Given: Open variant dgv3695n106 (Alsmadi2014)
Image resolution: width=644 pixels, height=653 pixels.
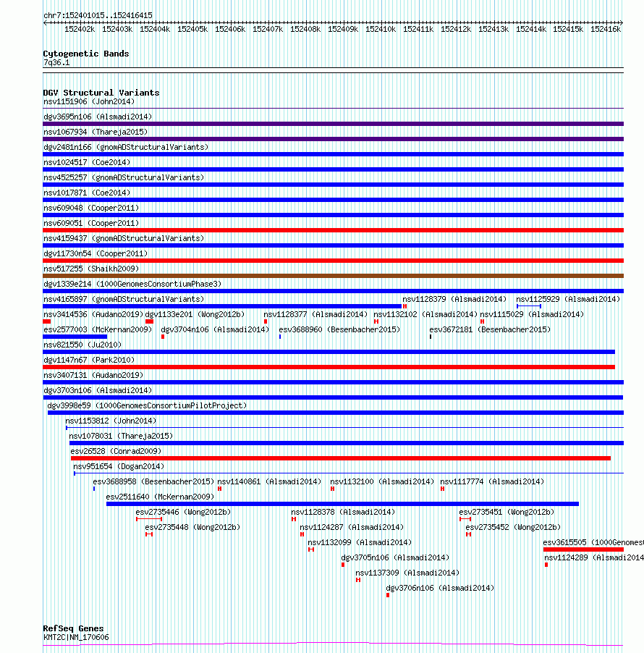Looking at the screenshot, I should [x=98, y=117].
